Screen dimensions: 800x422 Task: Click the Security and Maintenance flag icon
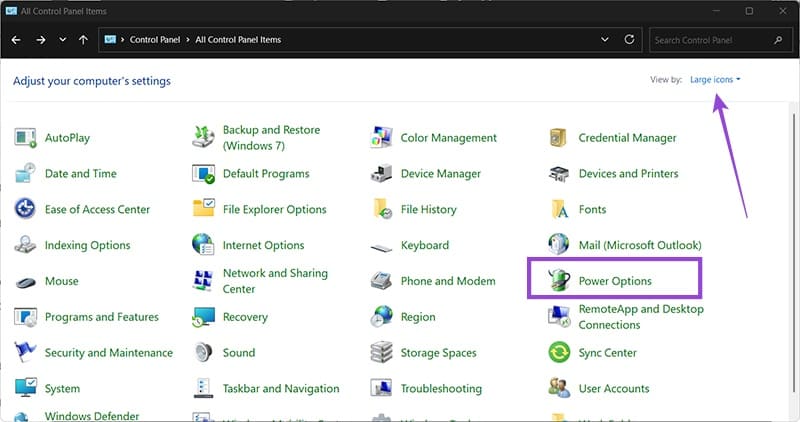click(x=25, y=353)
